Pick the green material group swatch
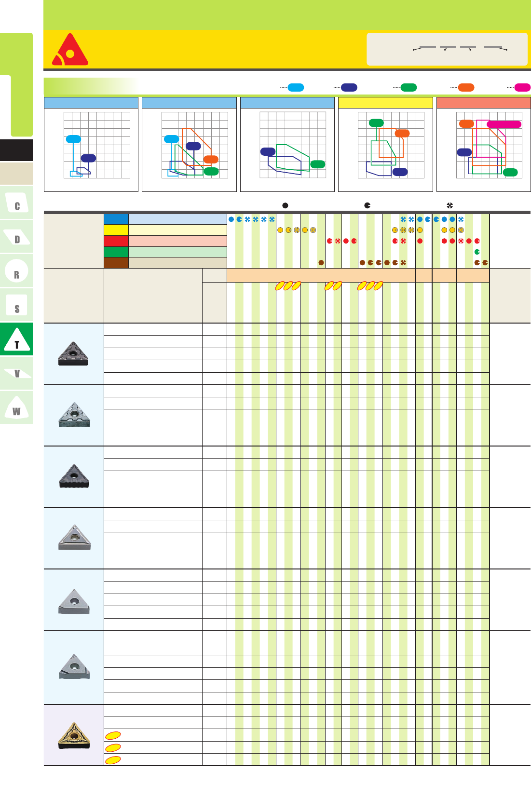531x812 pixels. click(116, 252)
